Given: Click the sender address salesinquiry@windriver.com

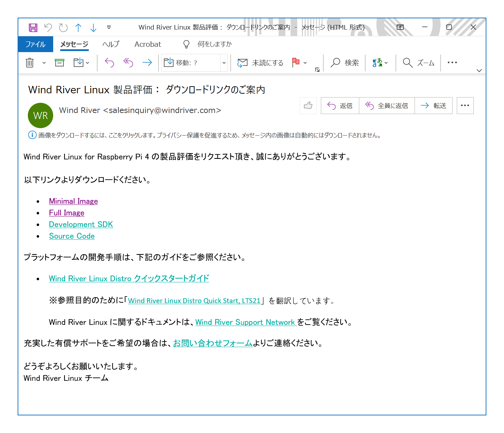Looking at the screenshot, I should [x=165, y=110].
